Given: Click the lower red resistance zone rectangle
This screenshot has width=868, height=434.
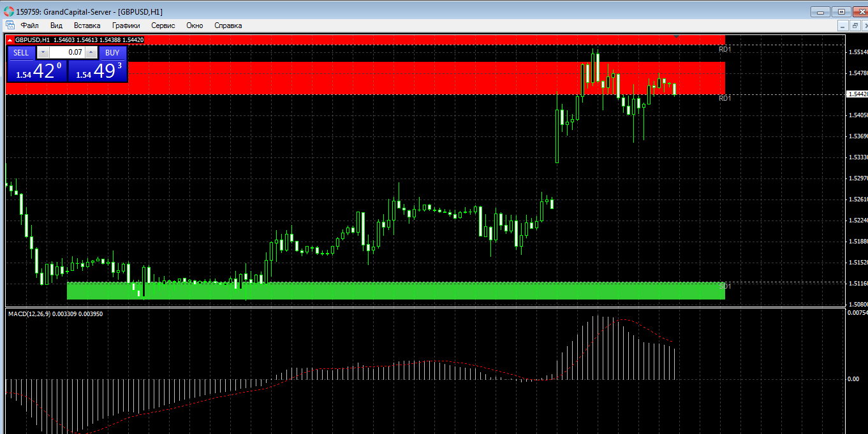Looking at the screenshot, I should click(365, 78).
